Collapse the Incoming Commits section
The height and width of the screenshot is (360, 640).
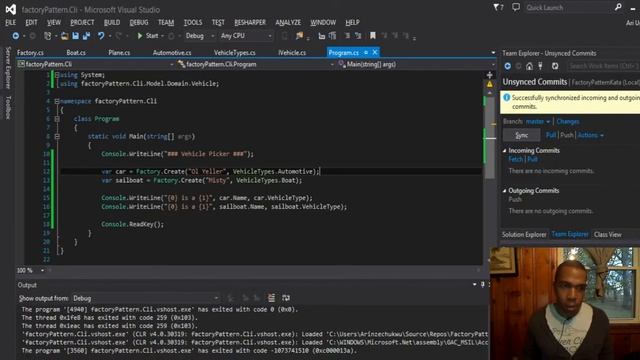point(504,151)
